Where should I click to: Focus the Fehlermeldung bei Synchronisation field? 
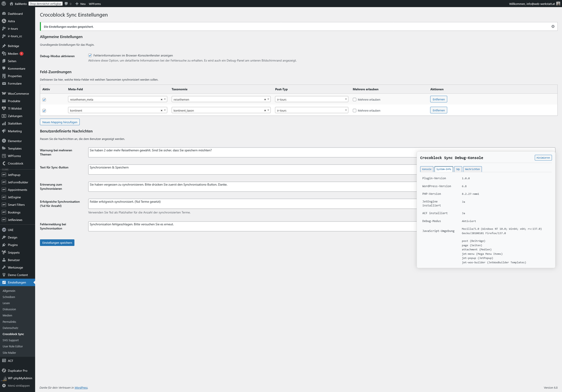[251, 226]
